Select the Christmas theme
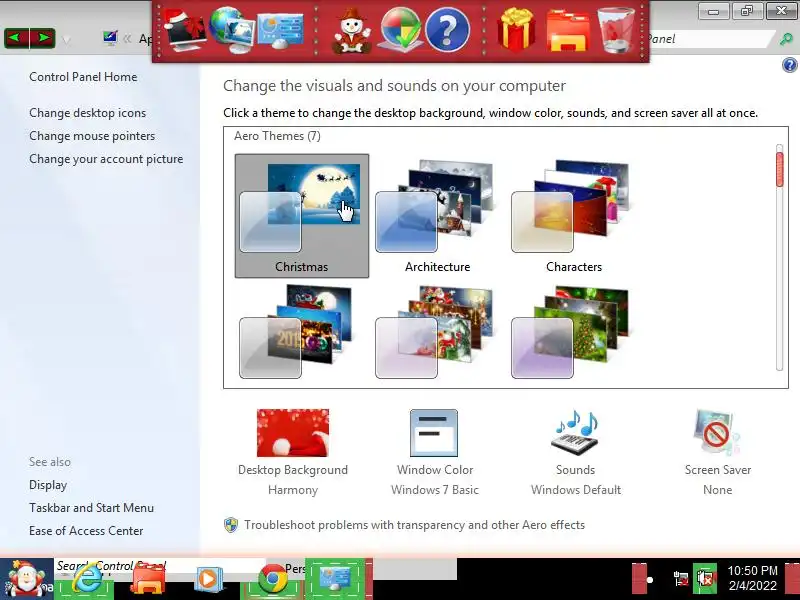 [302, 216]
